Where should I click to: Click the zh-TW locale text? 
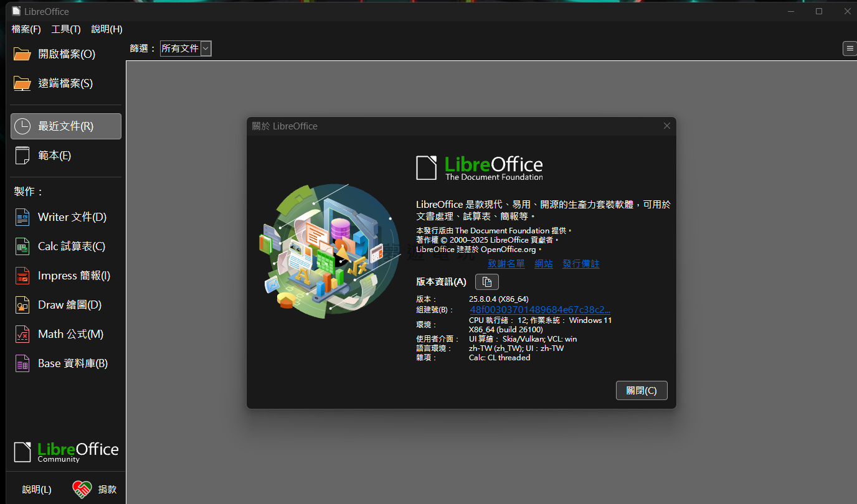point(516,348)
